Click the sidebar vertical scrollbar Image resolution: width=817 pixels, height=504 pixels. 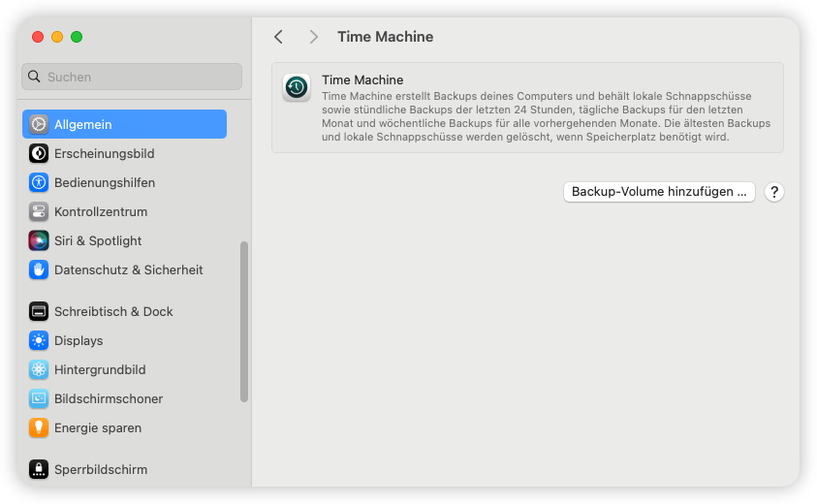coord(244,322)
